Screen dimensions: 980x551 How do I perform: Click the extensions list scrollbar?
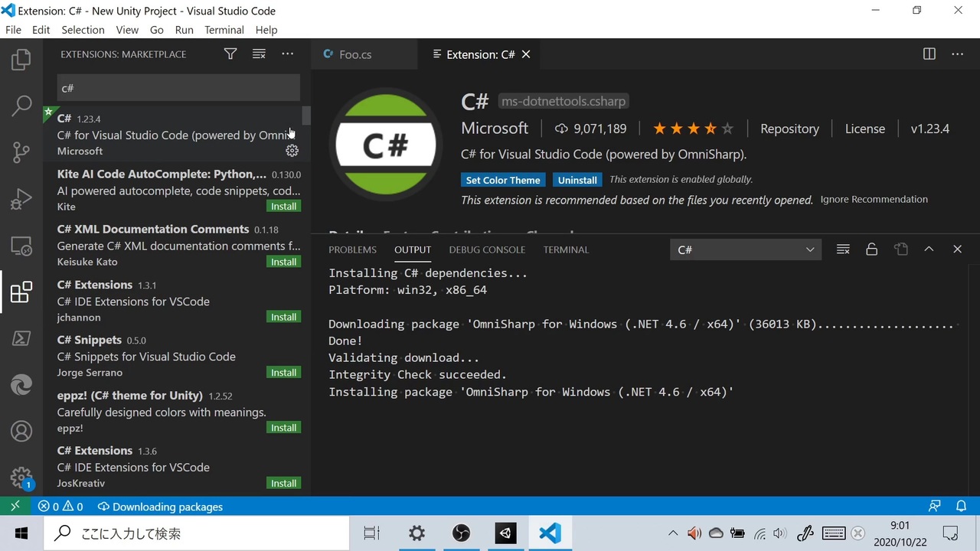tap(306, 115)
